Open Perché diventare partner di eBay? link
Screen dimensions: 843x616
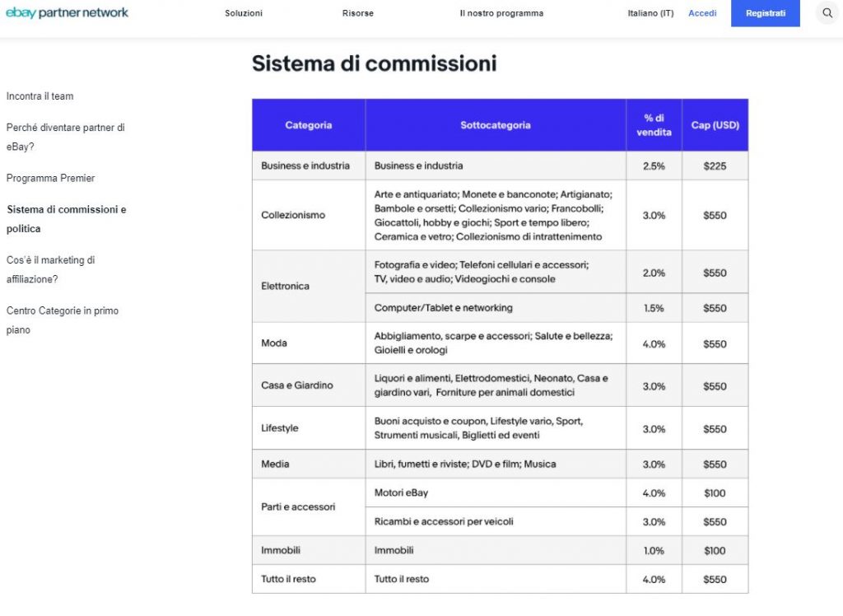[66, 137]
